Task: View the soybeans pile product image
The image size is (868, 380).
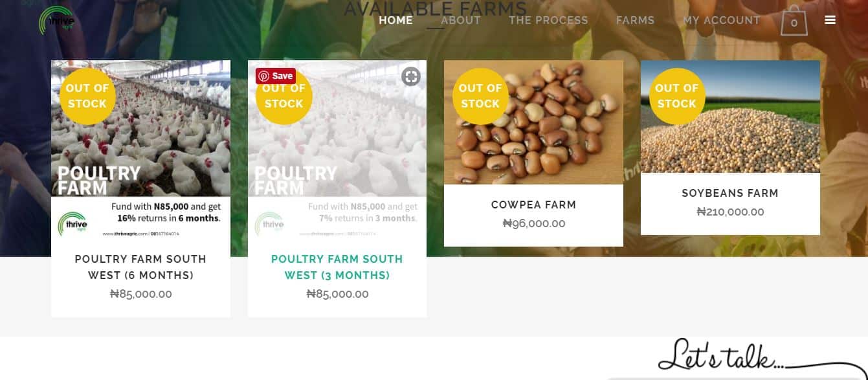Action: coord(730,117)
